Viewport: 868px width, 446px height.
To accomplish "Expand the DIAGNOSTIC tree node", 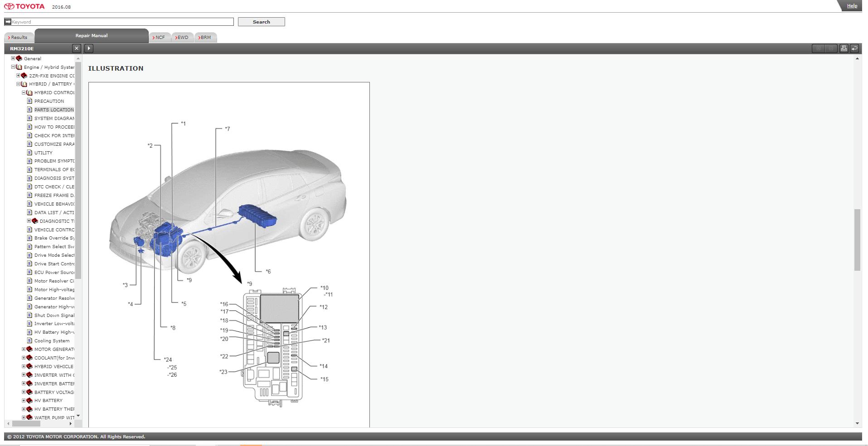I will coord(29,221).
